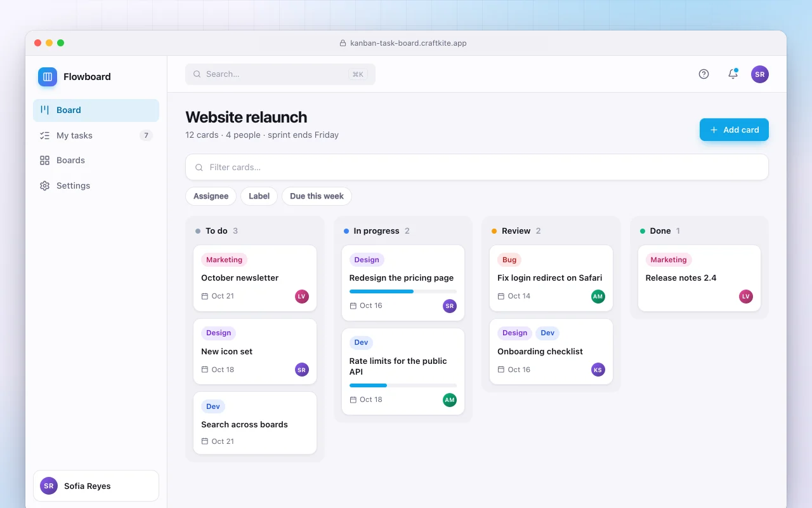Click the SR avatar on Redesign pricing page card
This screenshot has height=508, width=812.
450,306
